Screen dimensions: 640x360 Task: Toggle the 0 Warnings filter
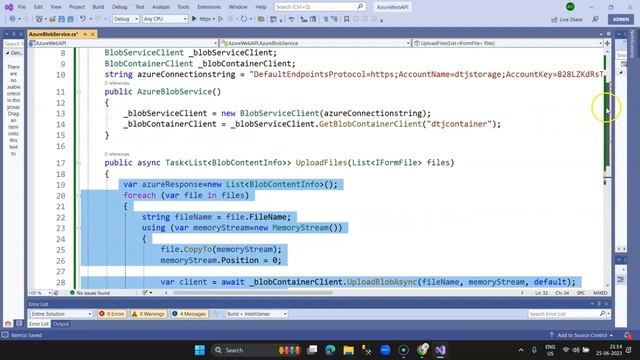coord(148,314)
